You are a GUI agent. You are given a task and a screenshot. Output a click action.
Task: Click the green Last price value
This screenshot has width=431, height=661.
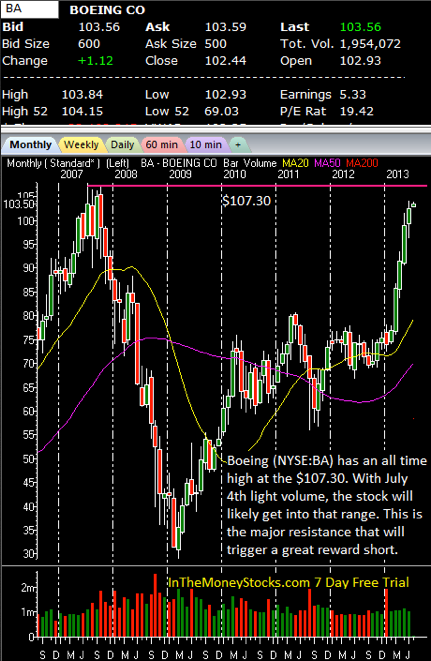[x=361, y=27]
